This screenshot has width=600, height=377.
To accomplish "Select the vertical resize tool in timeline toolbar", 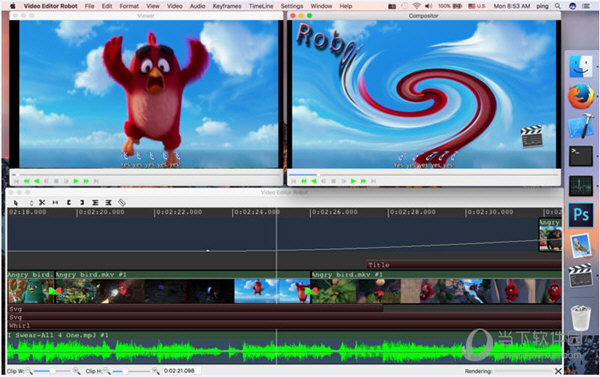I will [x=31, y=202].
